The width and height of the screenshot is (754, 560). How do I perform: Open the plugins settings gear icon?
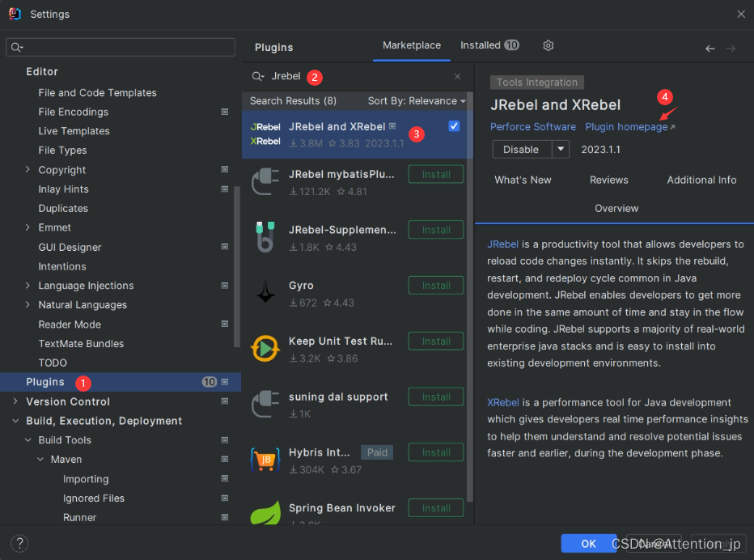[x=548, y=45]
